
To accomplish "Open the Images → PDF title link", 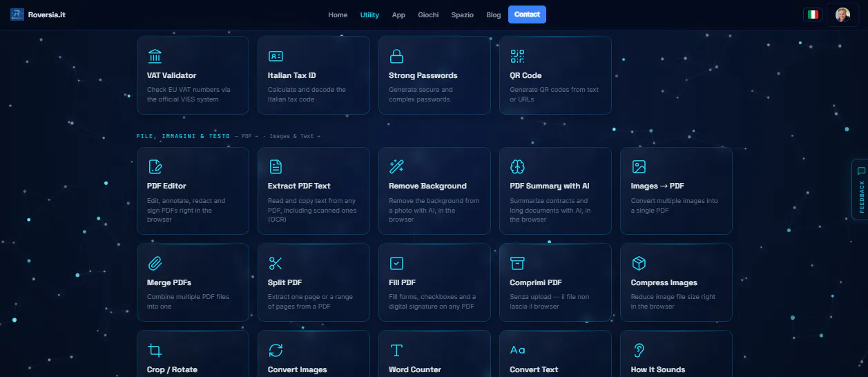I will coord(657,186).
